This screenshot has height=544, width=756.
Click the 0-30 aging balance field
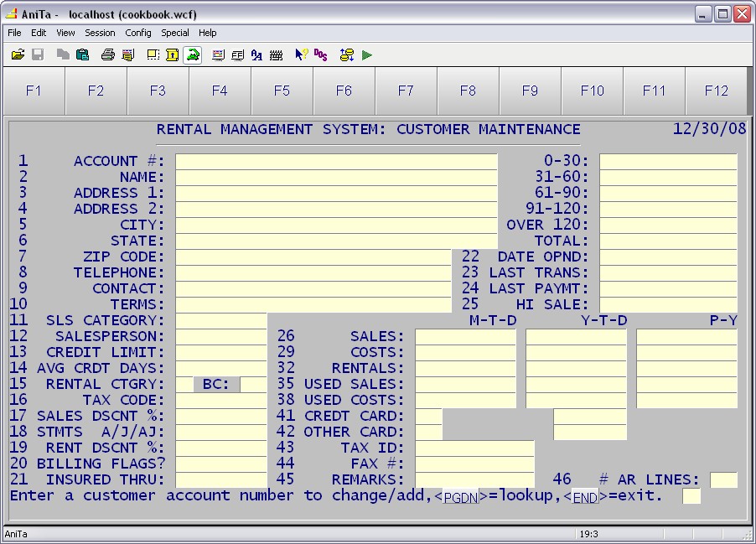668,162
